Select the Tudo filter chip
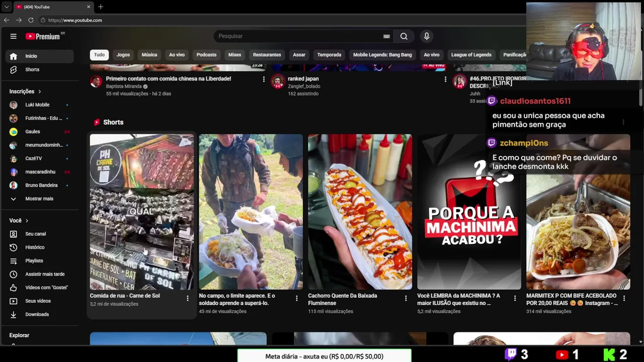This screenshot has width=644, height=362. [100, 55]
